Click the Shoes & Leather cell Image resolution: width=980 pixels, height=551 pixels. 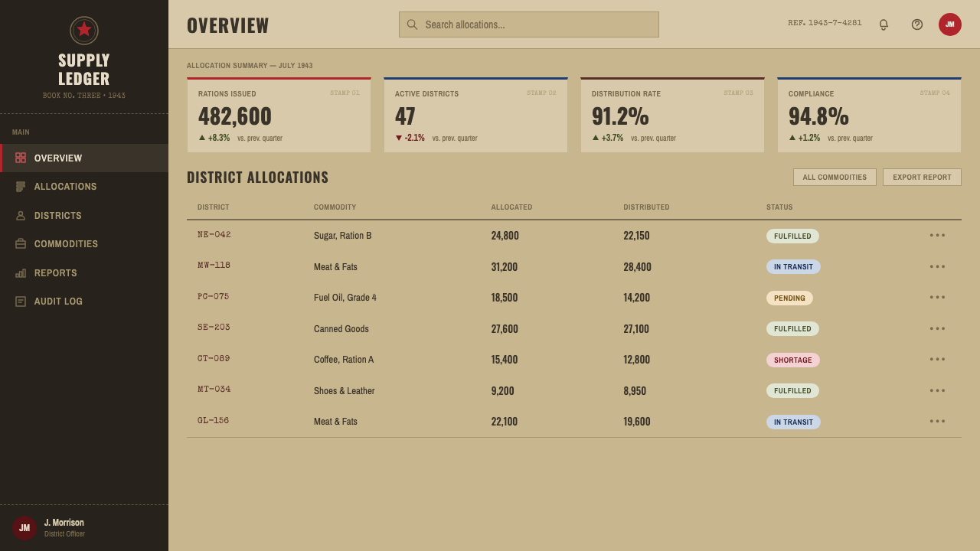345,391
